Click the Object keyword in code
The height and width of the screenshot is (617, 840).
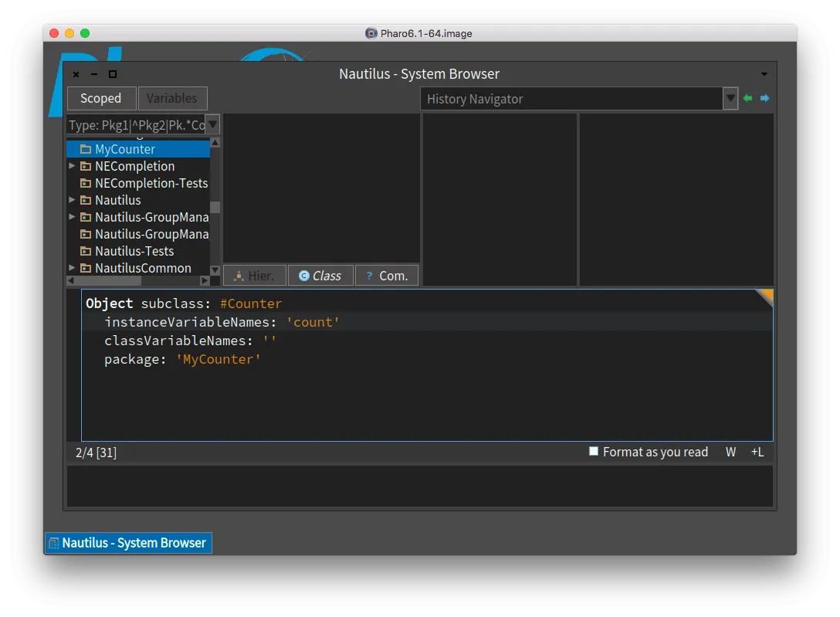pyautogui.click(x=110, y=303)
